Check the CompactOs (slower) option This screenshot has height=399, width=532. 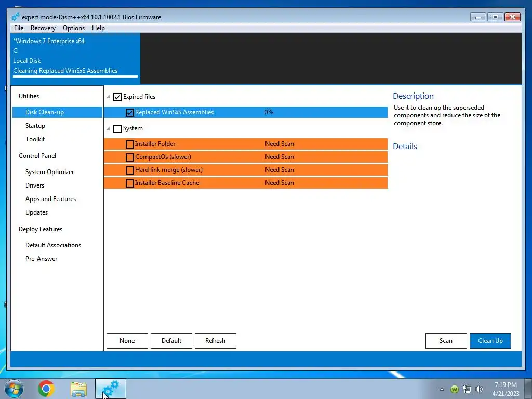(129, 157)
